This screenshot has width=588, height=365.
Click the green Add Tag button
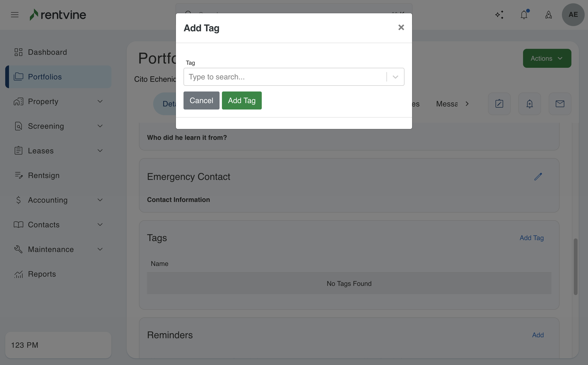pos(242,100)
